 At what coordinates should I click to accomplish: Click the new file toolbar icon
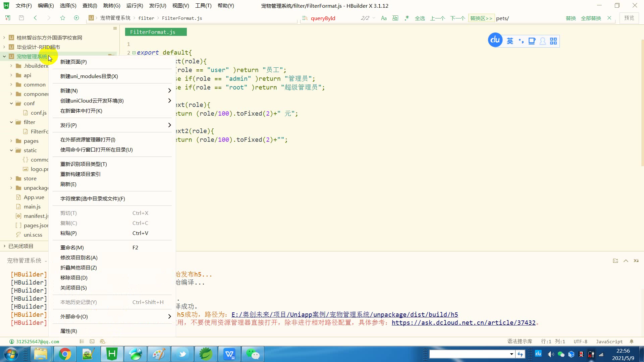point(8,18)
